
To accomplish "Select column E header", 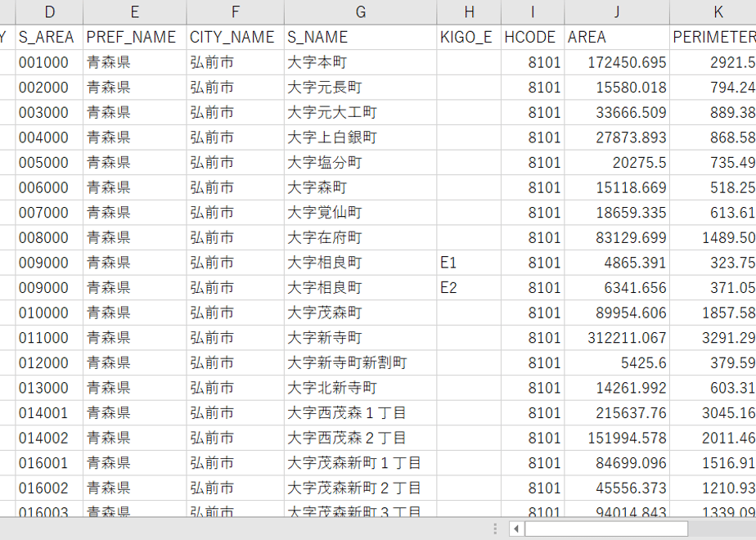I will click(134, 12).
